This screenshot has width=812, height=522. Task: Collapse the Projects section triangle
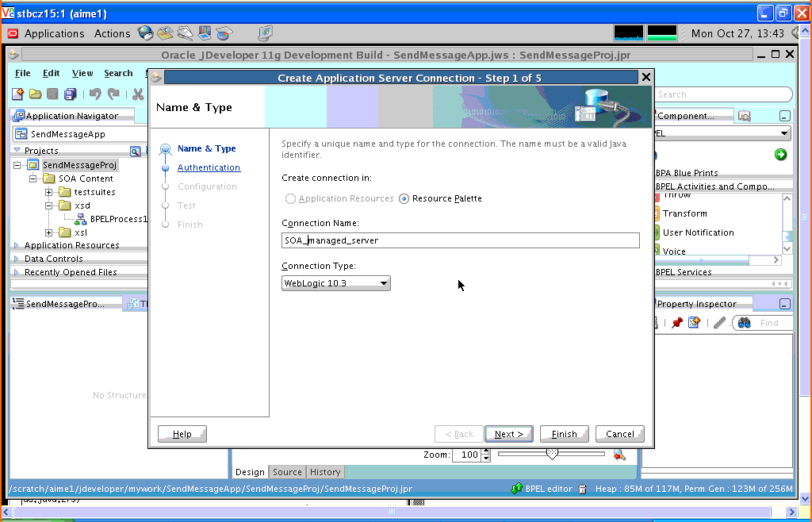point(17,150)
